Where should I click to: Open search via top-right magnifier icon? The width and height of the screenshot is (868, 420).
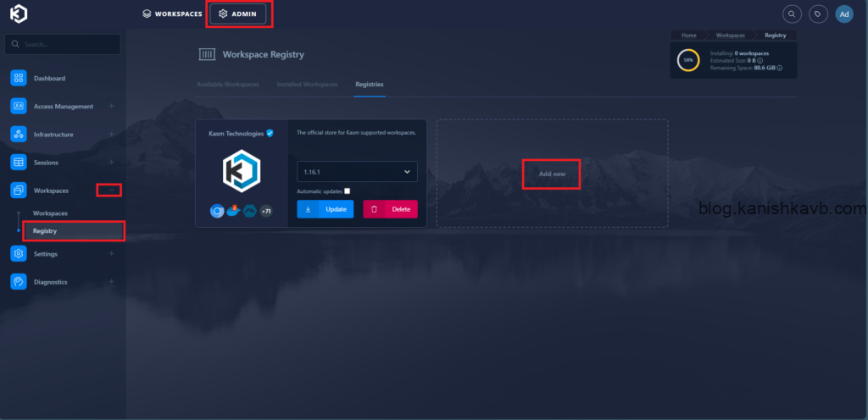pyautogui.click(x=792, y=14)
